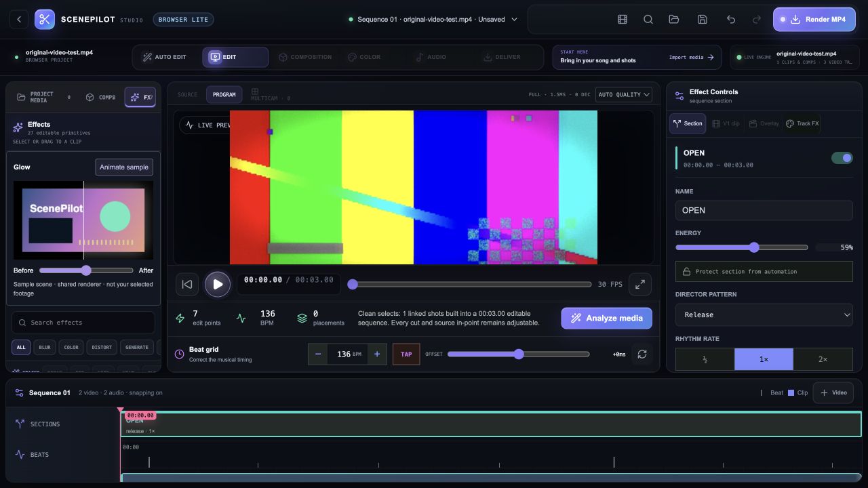868x488 pixels.
Task: Adjust the Energy slider
Action: [742, 247]
